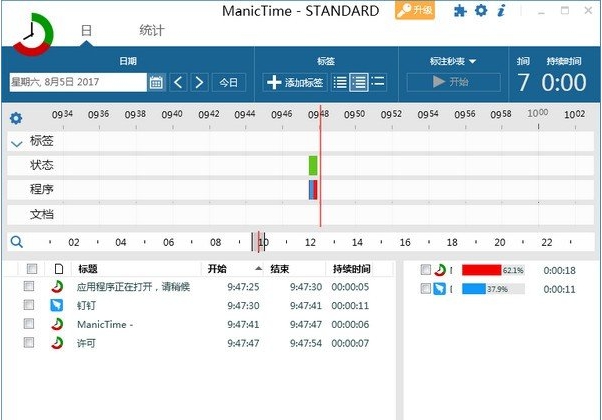Select the first tag list view icon
Screen dimensions: 602x420
[340, 82]
